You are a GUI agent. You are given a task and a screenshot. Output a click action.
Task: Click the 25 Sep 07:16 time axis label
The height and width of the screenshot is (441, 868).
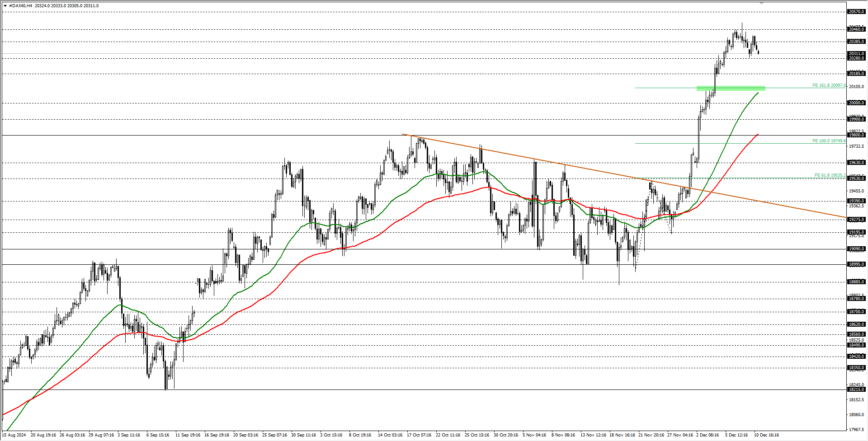click(x=275, y=435)
